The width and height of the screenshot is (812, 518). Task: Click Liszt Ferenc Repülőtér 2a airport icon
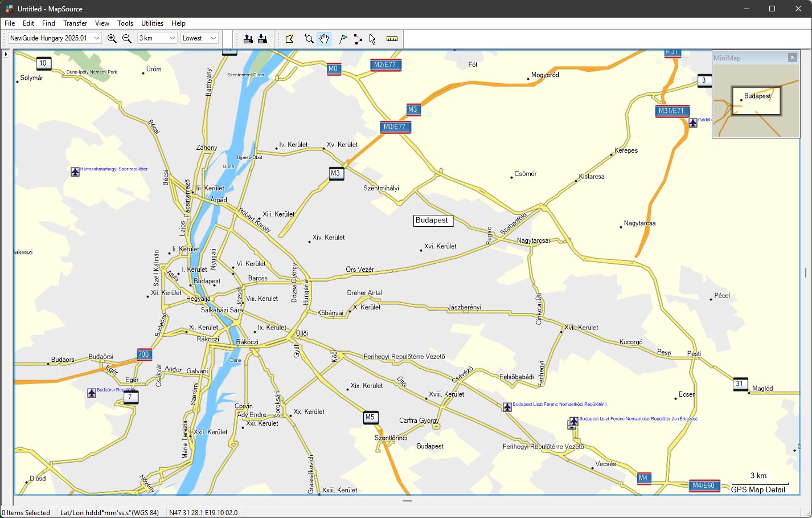[x=574, y=421]
